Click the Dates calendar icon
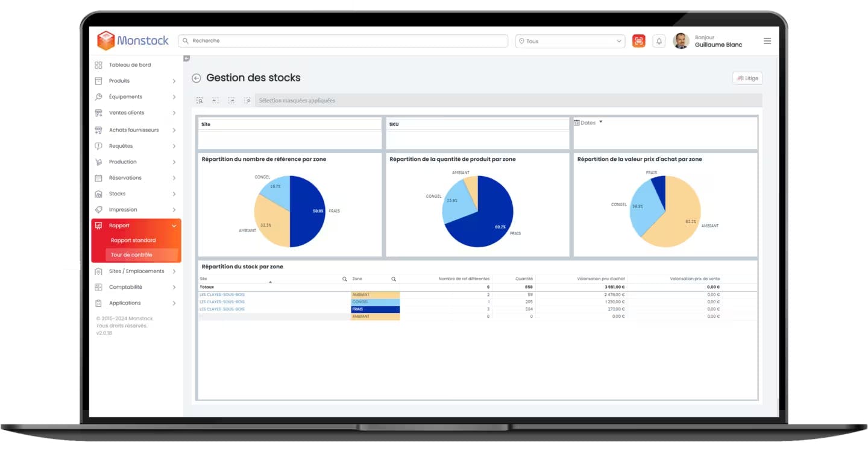The image size is (868, 457). coord(577,123)
